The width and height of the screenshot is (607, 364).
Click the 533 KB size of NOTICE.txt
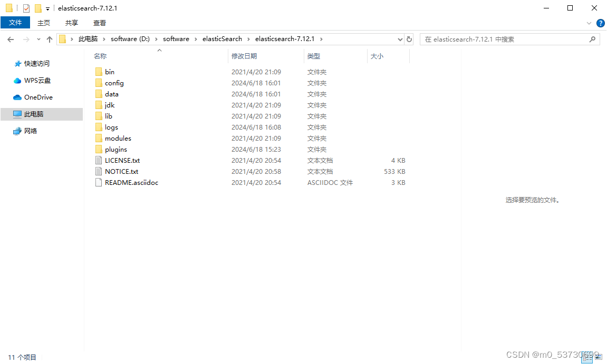(394, 171)
